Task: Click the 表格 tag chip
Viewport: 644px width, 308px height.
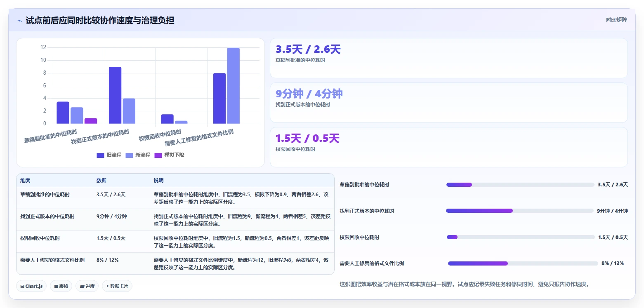Action: tap(61, 286)
